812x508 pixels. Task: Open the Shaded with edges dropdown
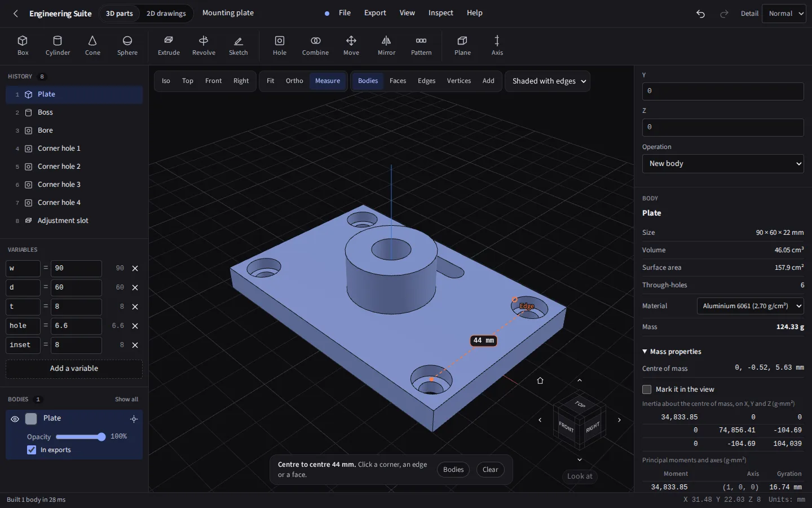point(548,81)
